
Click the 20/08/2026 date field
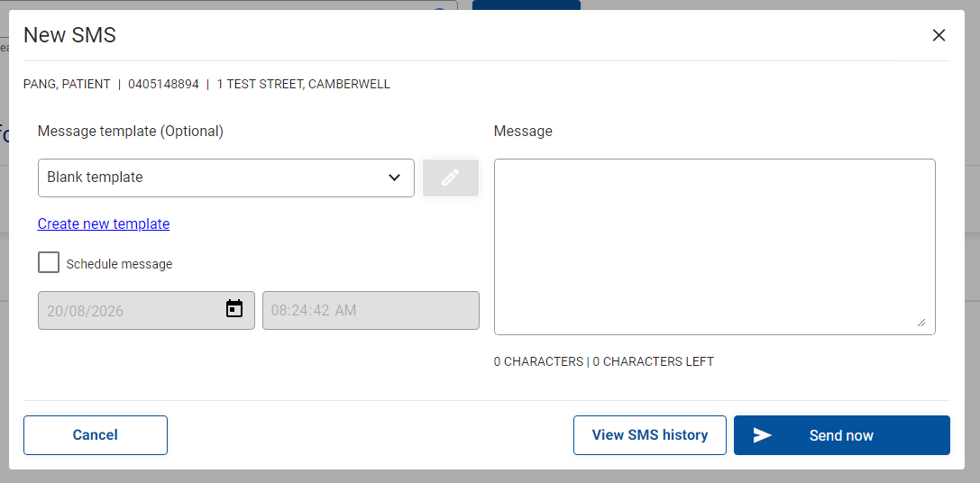146,310
